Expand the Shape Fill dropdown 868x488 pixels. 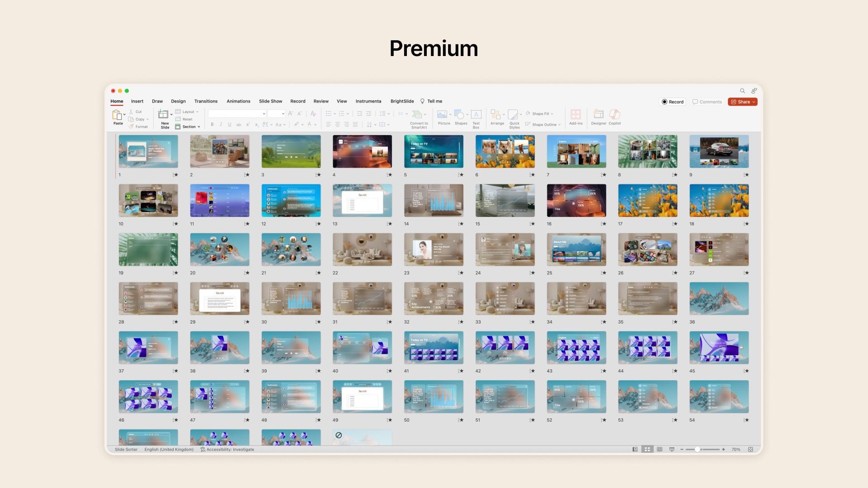tap(542, 114)
